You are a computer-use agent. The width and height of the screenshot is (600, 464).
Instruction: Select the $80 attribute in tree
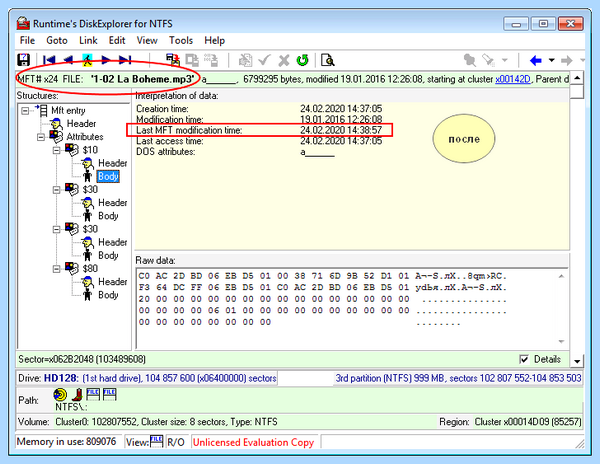coord(90,269)
